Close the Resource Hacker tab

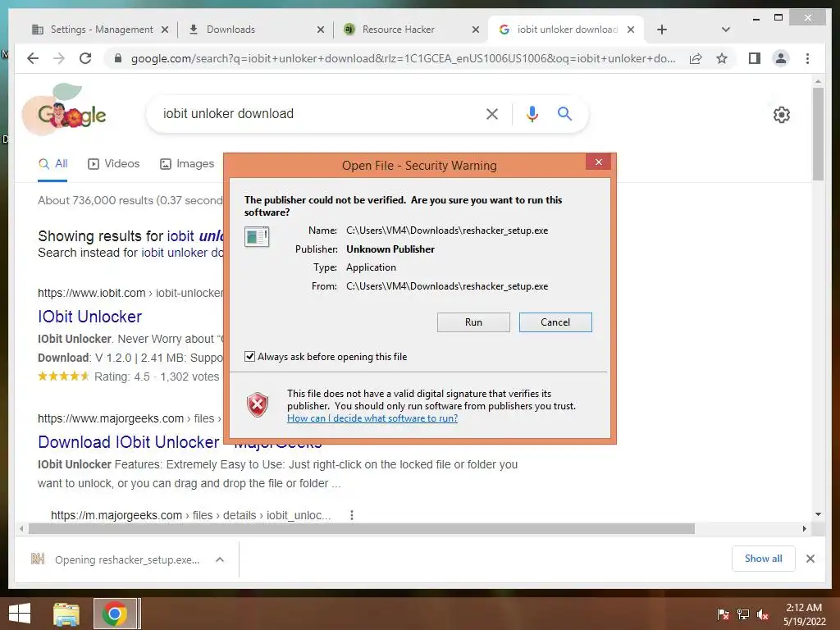[x=475, y=30]
